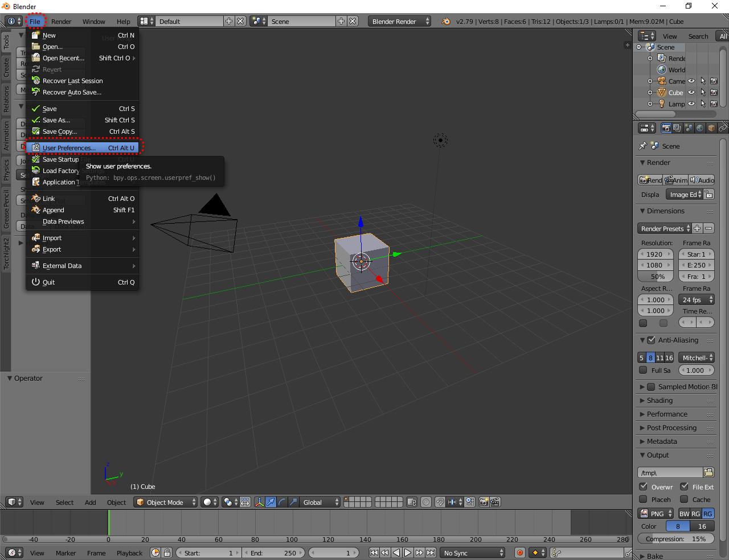Open the Global transform orientation dropdown
This screenshot has width=729, height=560.
coord(320,502)
